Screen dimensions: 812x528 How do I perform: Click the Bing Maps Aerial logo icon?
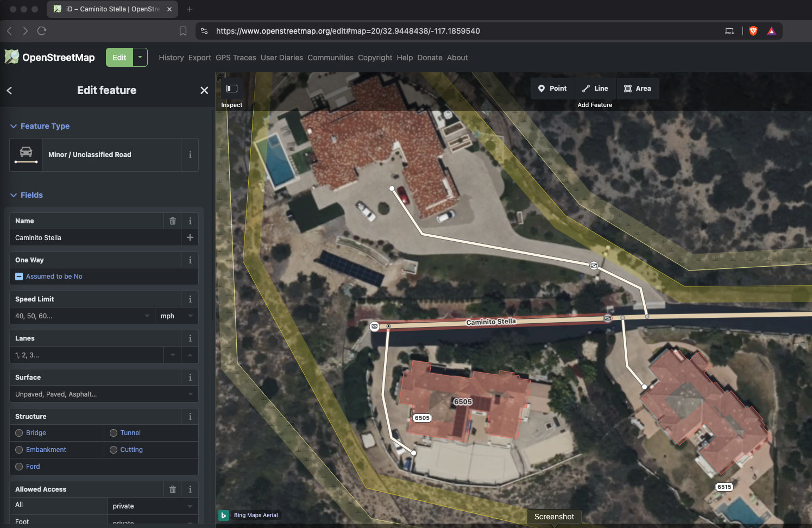point(223,515)
